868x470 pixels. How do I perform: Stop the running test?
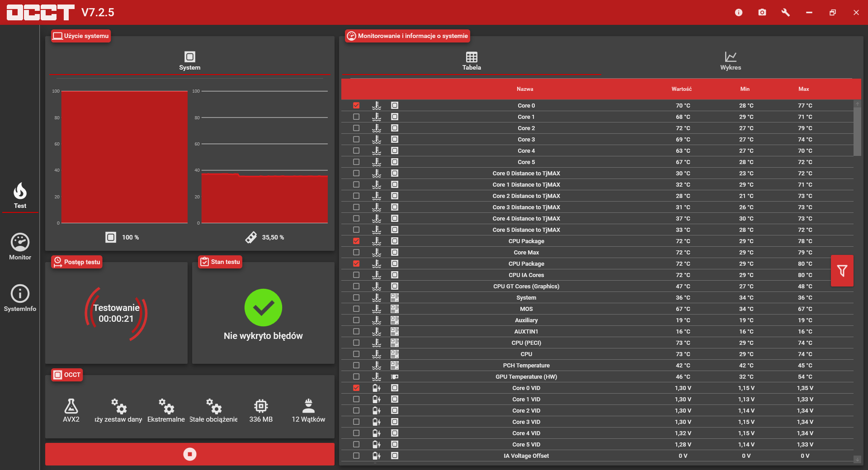[190, 454]
